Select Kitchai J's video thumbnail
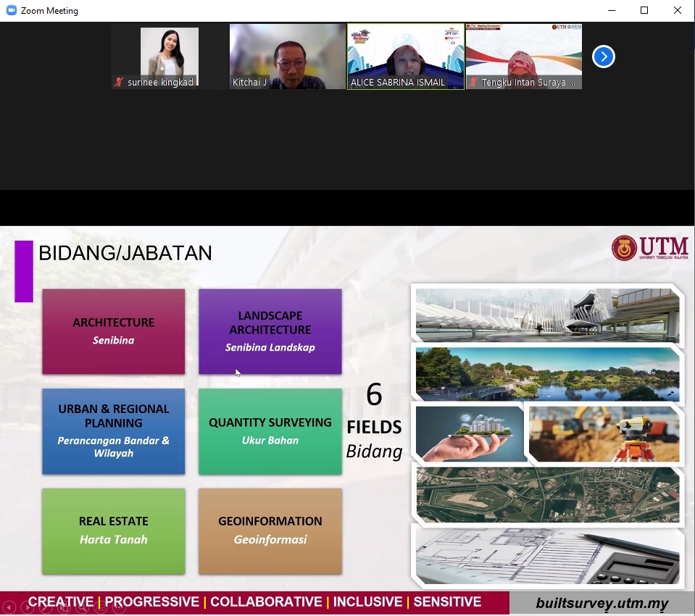The width and height of the screenshot is (695, 616). coord(288,57)
